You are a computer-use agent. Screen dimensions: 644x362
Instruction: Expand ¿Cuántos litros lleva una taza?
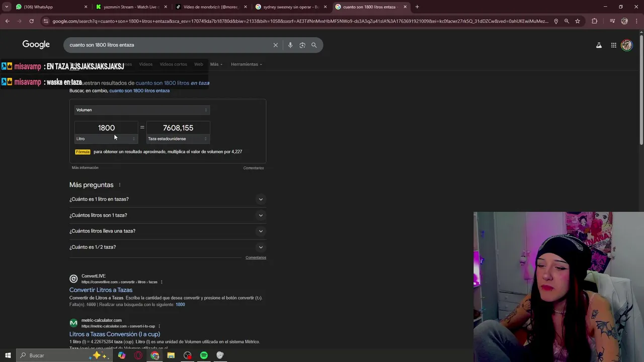tap(167, 231)
